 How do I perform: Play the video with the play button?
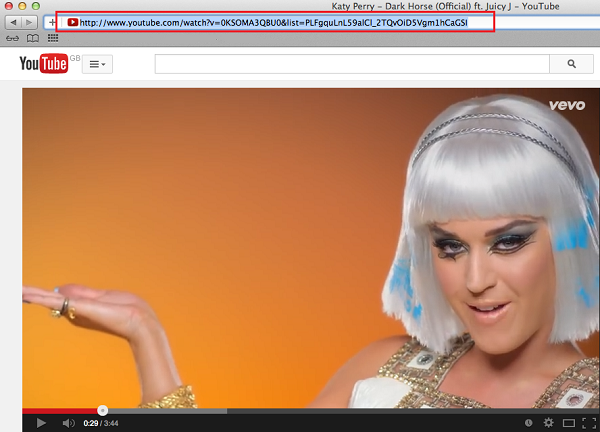click(x=41, y=423)
